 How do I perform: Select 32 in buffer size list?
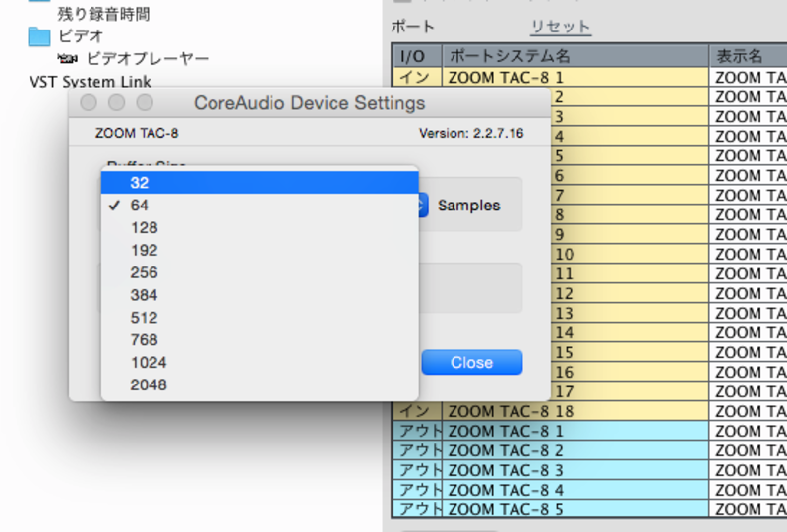pyautogui.click(x=260, y=183)
